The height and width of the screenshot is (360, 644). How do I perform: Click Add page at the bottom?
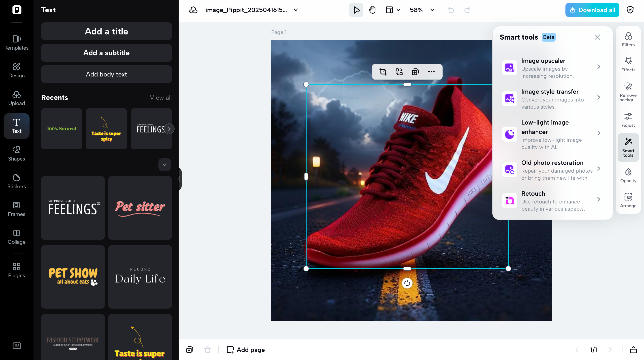pyautogui.click(x=245, y=350)
